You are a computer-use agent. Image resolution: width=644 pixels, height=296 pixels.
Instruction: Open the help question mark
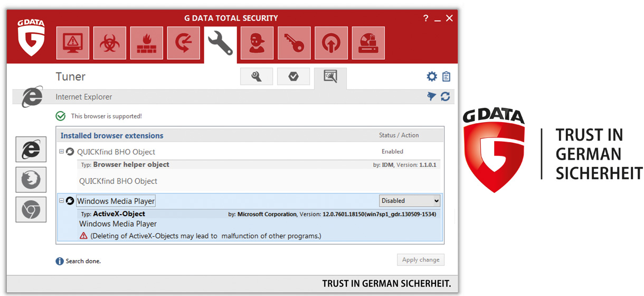coord(426,18)
